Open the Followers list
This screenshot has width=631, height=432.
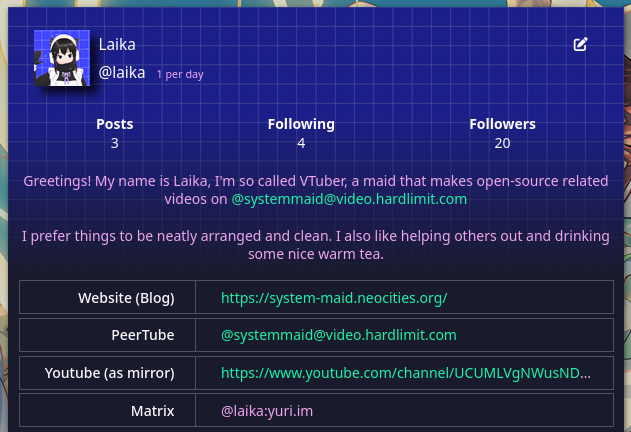502,124
